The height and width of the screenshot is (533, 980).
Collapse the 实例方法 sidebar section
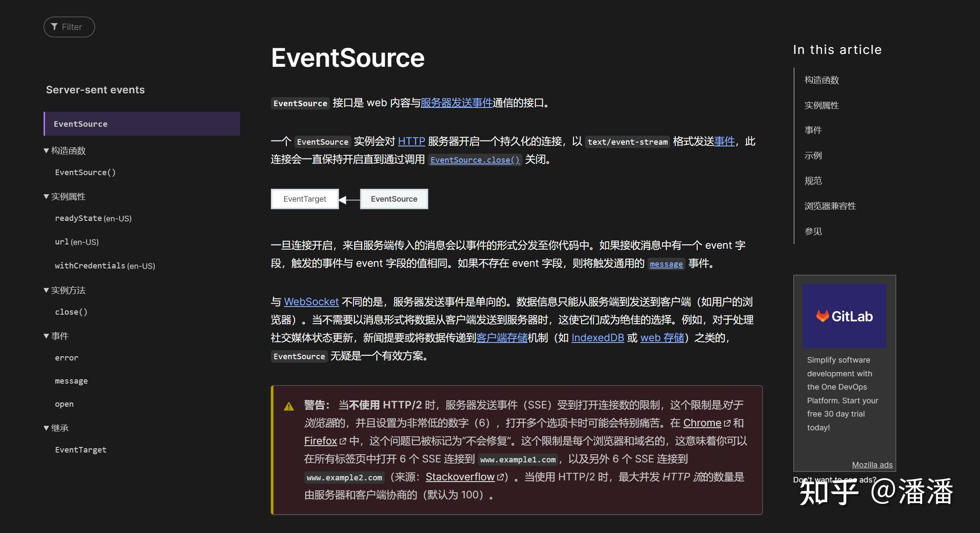(46, 290)
